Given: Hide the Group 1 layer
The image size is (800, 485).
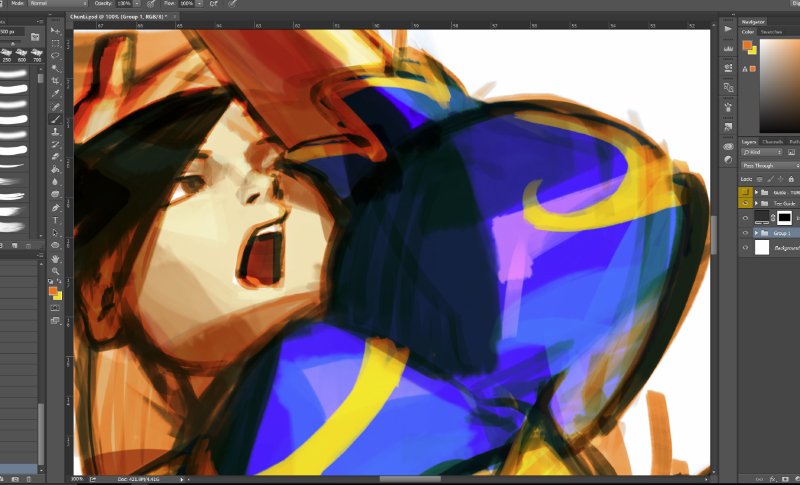Looking at the screenshot, I should [745, 233].
